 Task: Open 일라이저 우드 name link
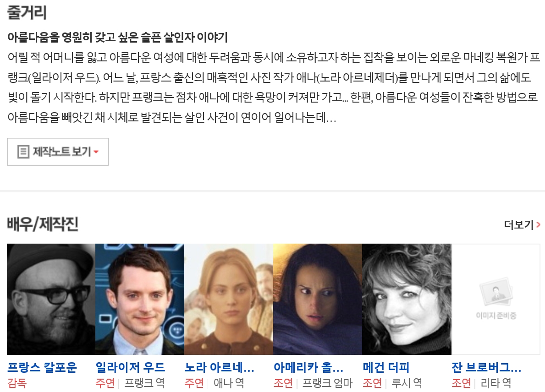(x=130, y=367)
